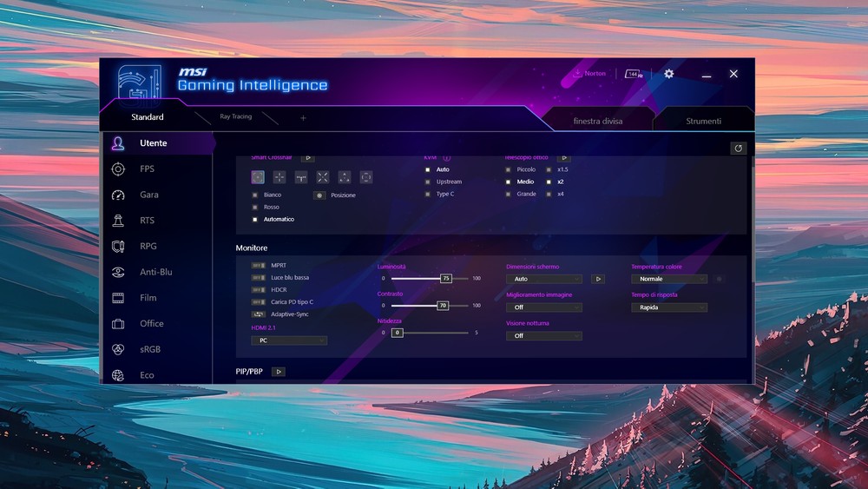Open the Tempo di risposta dropdown

669,307
